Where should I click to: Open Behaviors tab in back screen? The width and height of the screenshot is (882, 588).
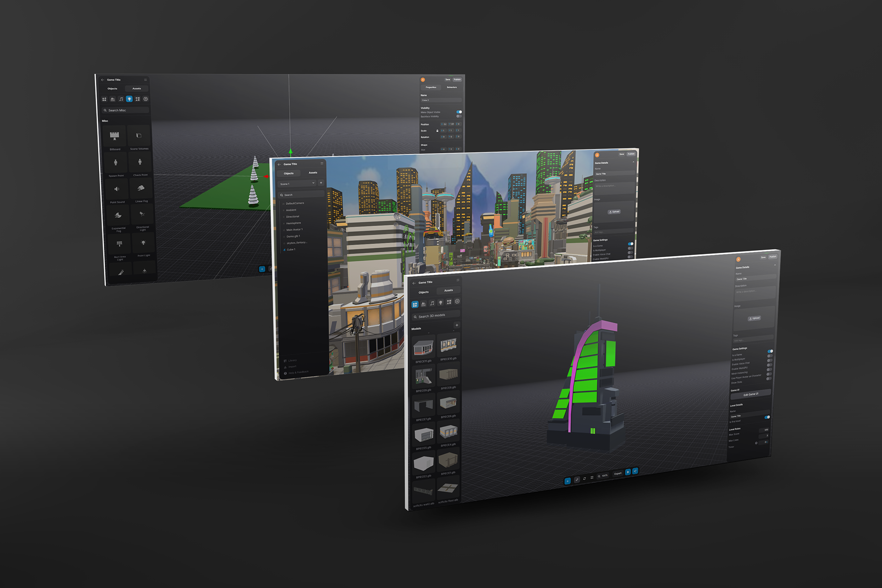[x=452, y=87]
